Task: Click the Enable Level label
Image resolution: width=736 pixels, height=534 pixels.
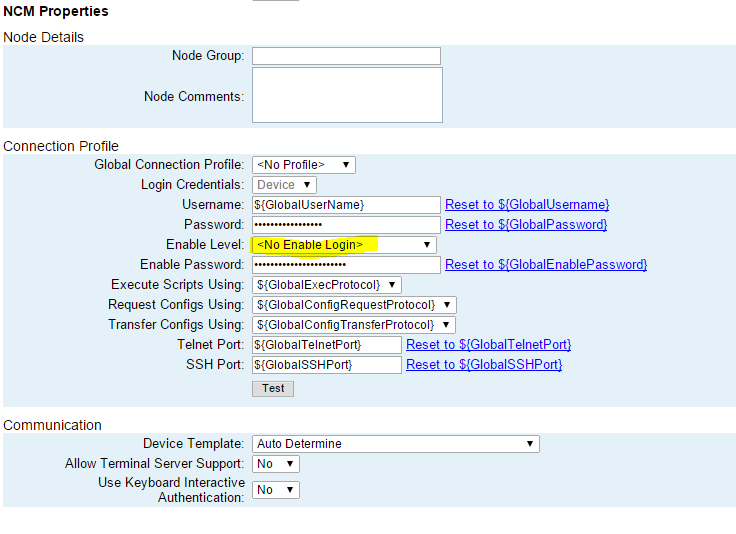Action: 205,244
